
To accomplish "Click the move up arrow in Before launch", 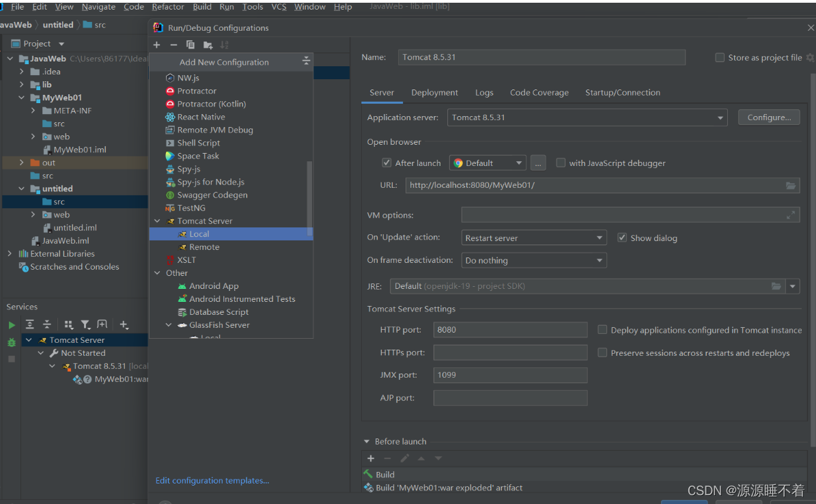I will [x=421, y=458].
